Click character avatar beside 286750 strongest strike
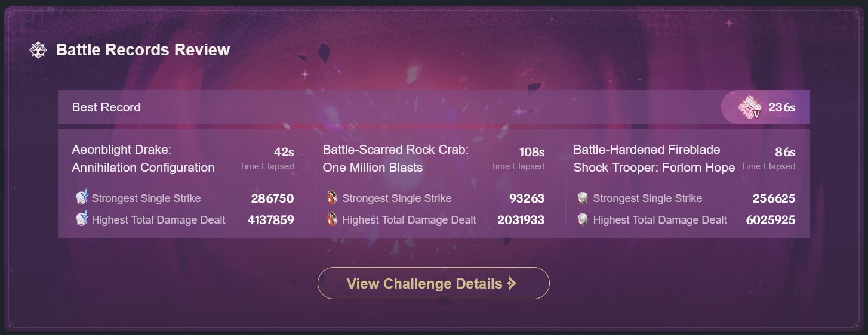868x335 pixels. click(82, 198)
